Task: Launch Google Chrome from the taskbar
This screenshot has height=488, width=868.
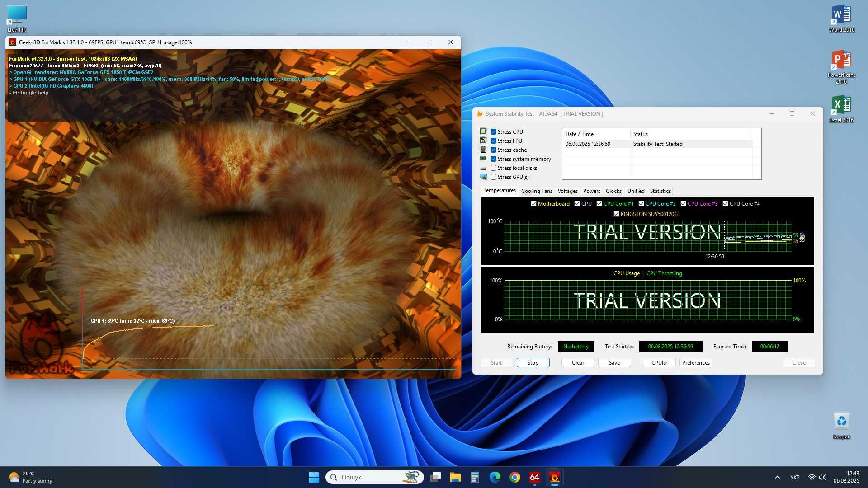Action: point(515,477)
